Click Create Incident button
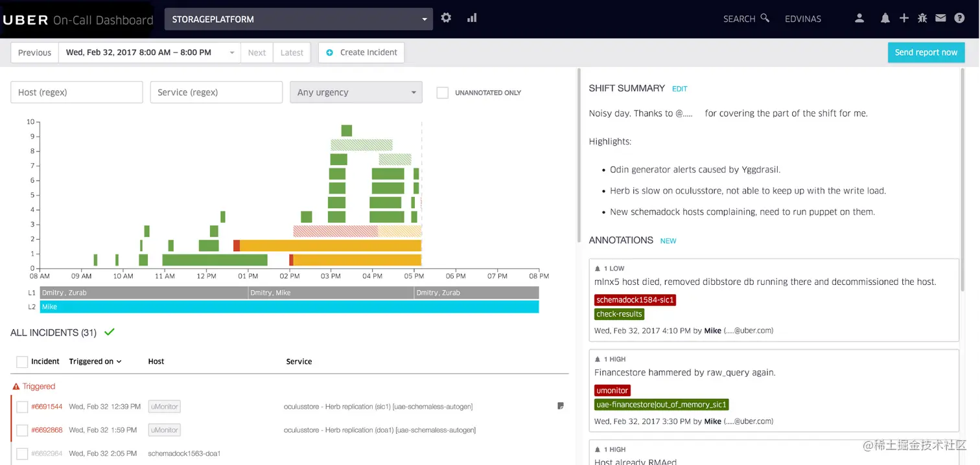The image size is (980, 465). [362, 52]
